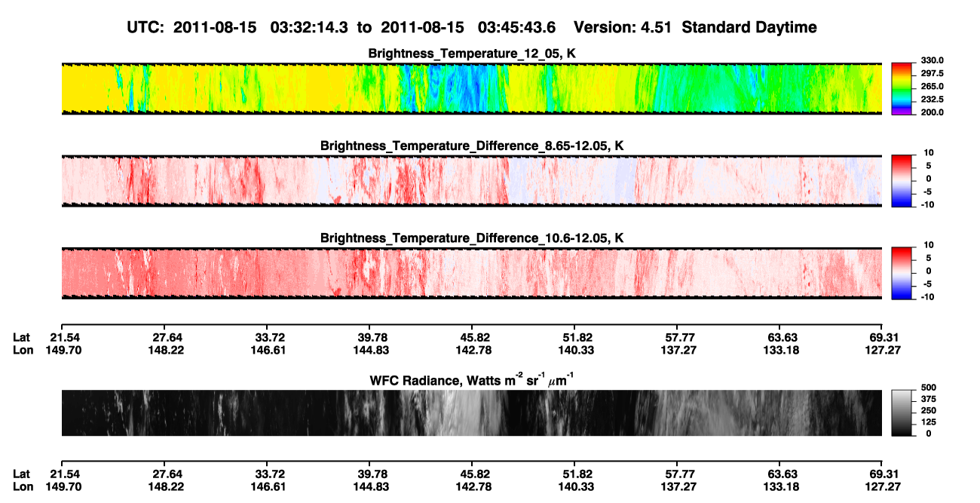Click the '265.0' colorbar label
980x503 pixels.
tap(932, 86)
